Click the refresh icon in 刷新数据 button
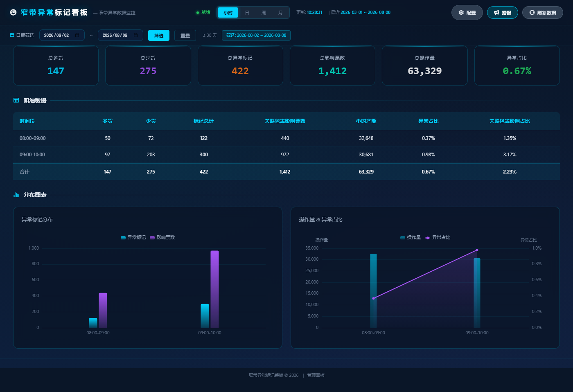The width and height of the screenshot is (573, 392). pyautogui.click(x=532, y=13)
